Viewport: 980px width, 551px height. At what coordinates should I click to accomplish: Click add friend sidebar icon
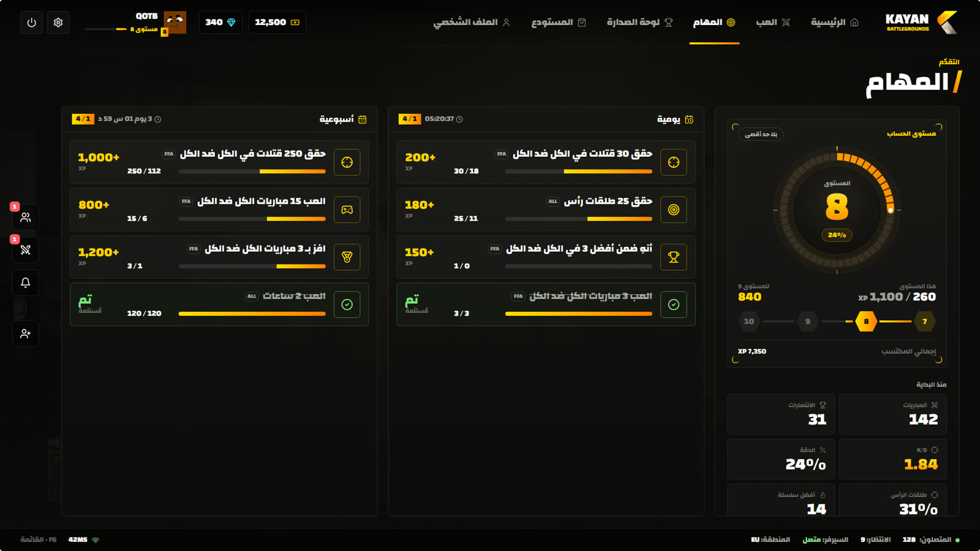[25, 334]
